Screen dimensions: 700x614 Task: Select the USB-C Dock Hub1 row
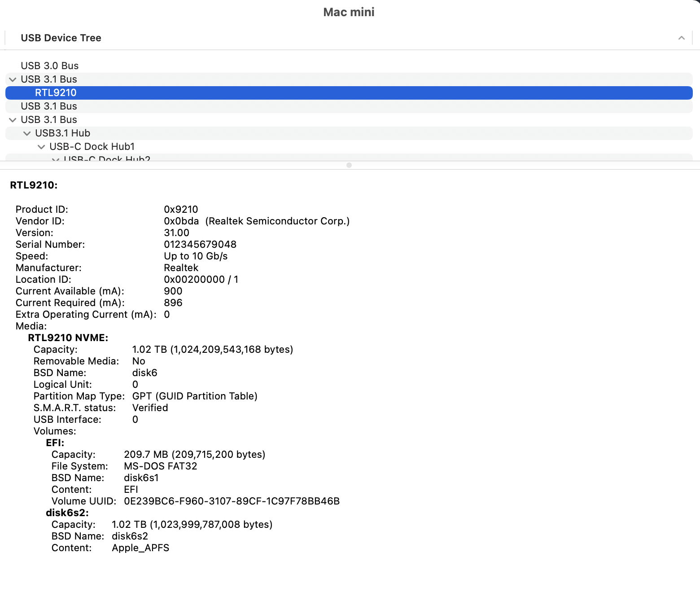coord(349,147)
